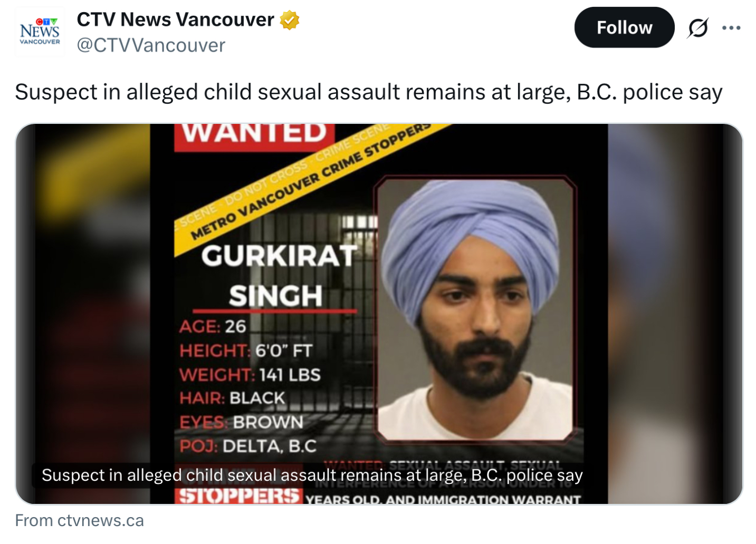756x544 pixels.
Task: Click the GURKIRAT SINGH name on poster
Action: [x=277, y=276]
